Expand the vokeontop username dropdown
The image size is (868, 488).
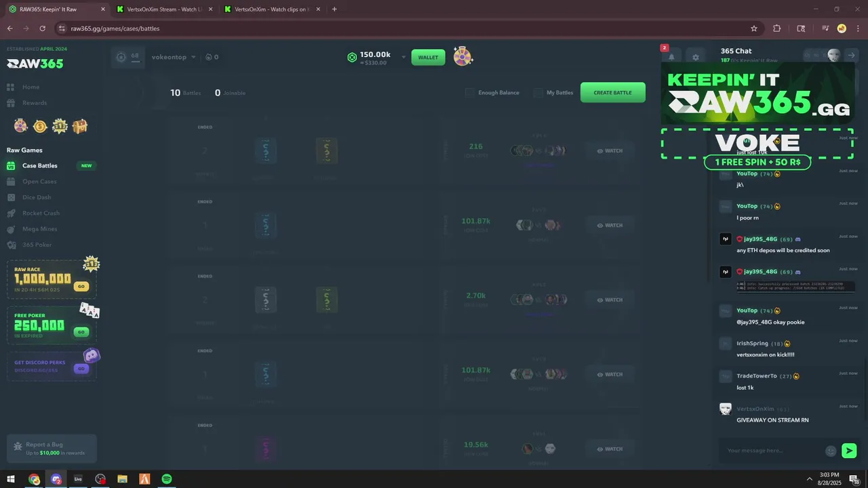(174, 57)
